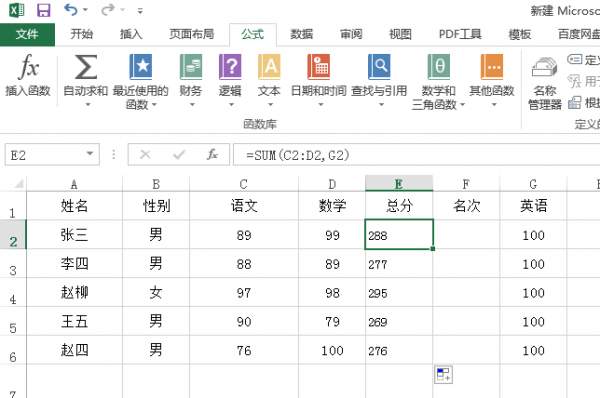Open the 逻辑 functions icon
This screenshot has height=398, width=600.
click(230, 67)
